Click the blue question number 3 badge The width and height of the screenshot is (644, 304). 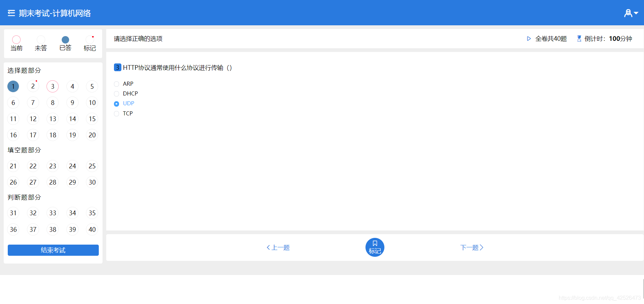point(117,67)
